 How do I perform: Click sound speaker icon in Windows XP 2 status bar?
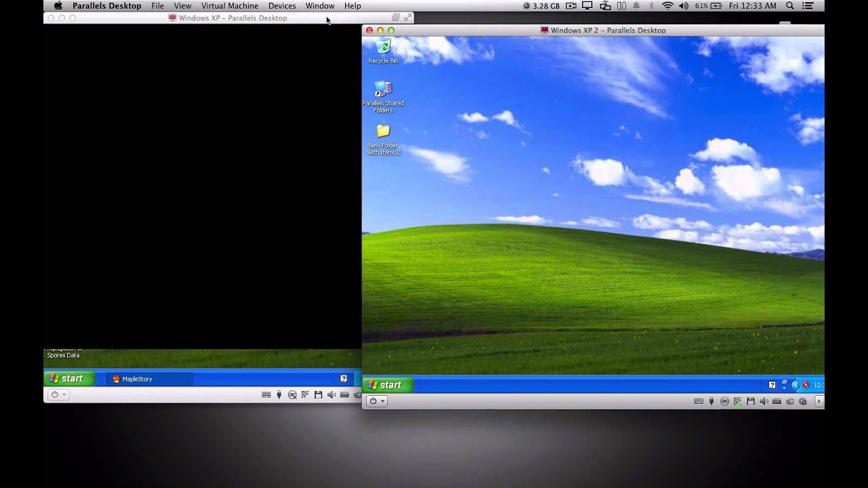pyautogui.click(x=764, y=401)
